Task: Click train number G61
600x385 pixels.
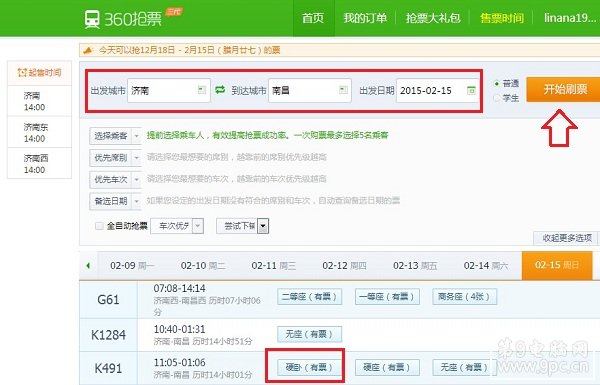Action: (108, 299)
